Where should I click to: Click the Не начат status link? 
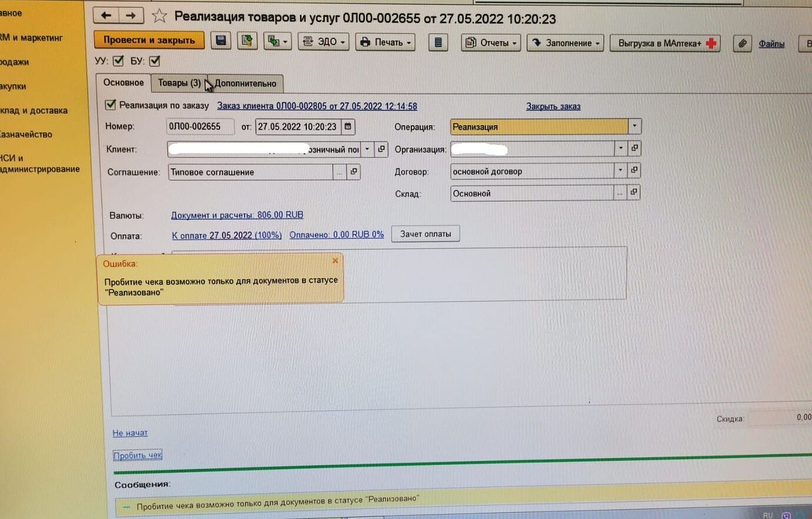(x=130, y=433)
